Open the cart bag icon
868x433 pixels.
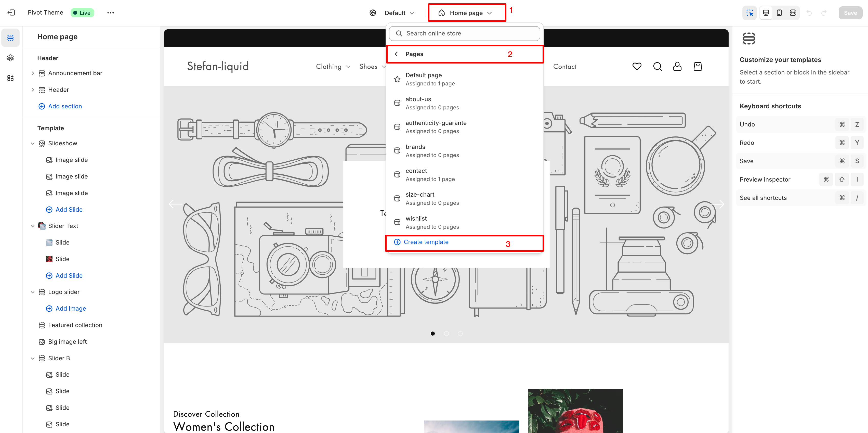[698, 67]
